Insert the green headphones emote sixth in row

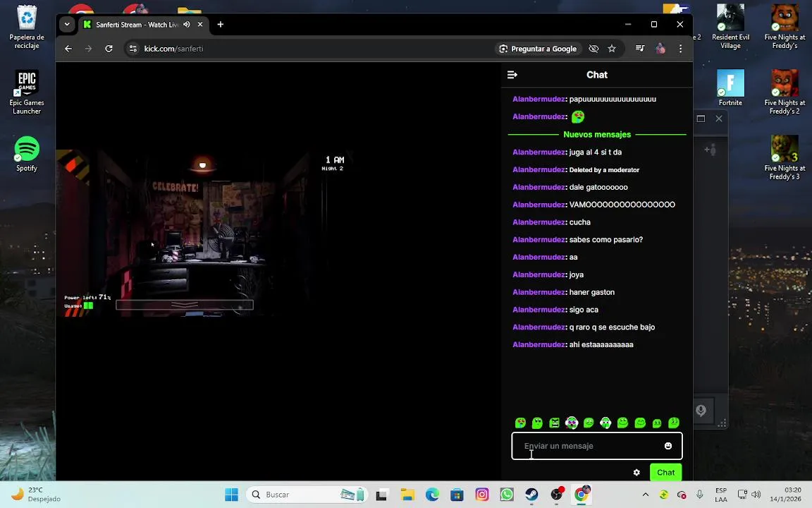click(x=605, y=423)
